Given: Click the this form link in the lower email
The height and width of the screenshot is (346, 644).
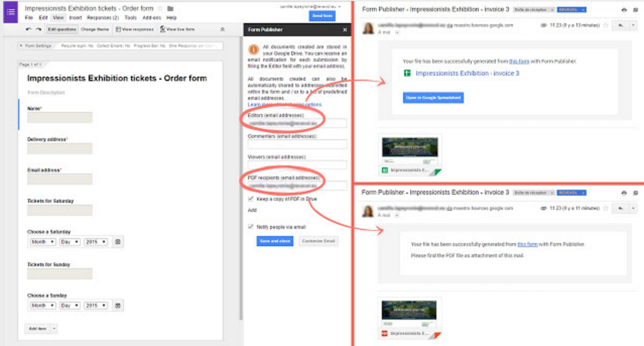Looking at the screenshot, I should [x=528, y=243].
